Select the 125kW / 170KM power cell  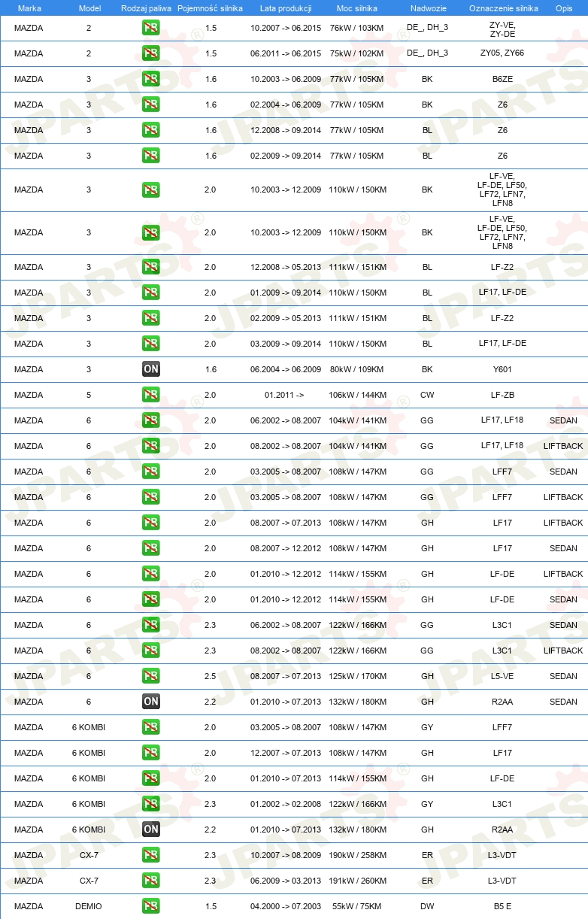357,677
